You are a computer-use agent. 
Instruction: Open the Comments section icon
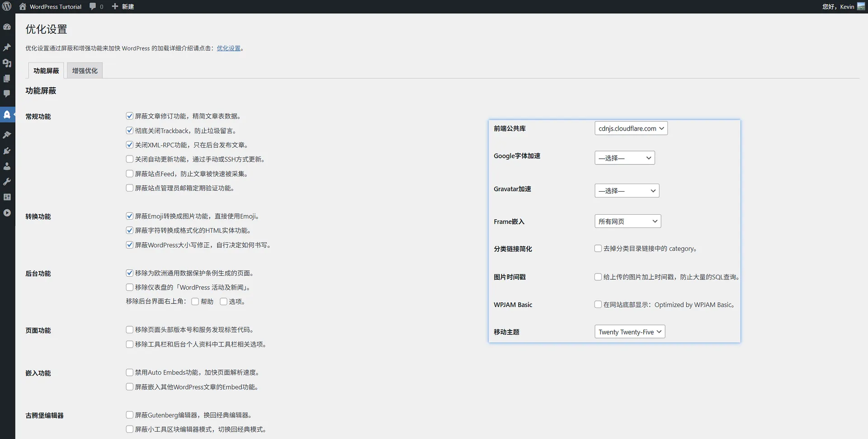click(x=7, y=94)
